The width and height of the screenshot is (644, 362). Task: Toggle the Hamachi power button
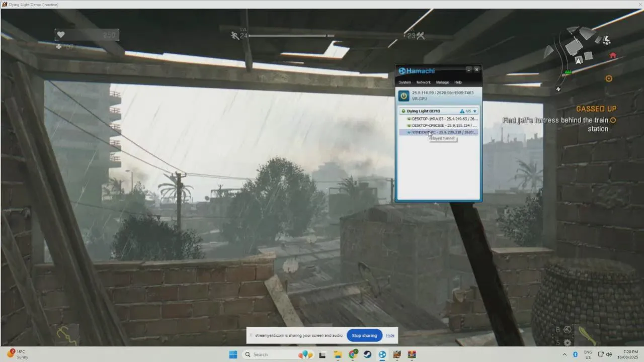pos(404,96)
